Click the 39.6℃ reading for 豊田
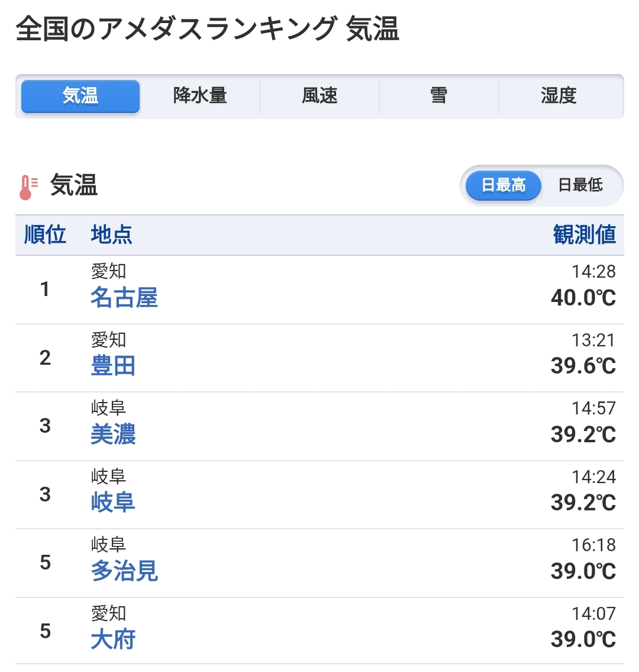Screen dimensions: 639x672 pos(583,366)
